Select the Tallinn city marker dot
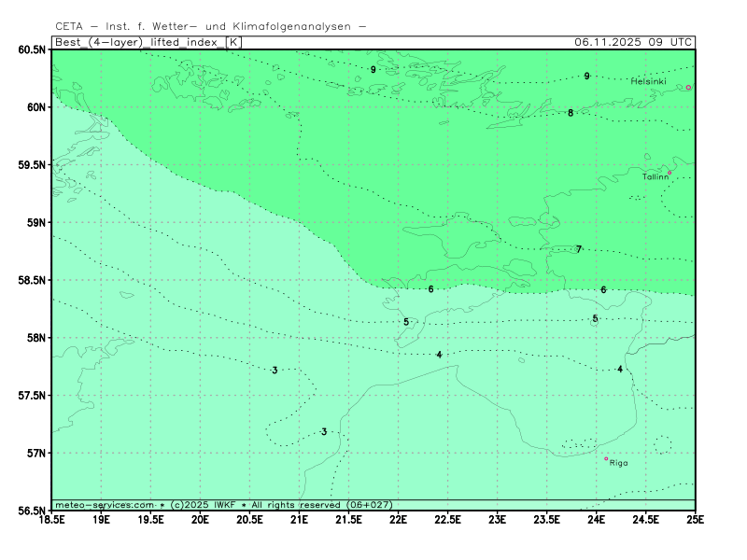747x560 pixels. [x=669, y=173]
